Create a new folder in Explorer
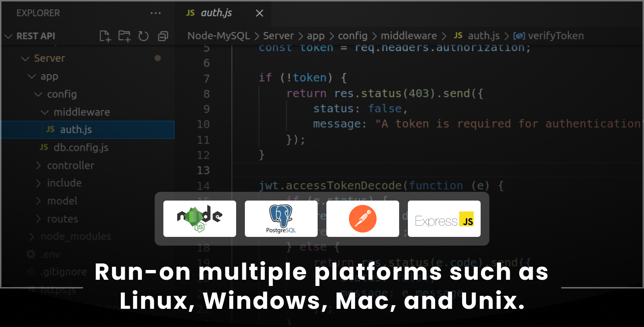Screen dimensions: 644x327 coord(124,36)
